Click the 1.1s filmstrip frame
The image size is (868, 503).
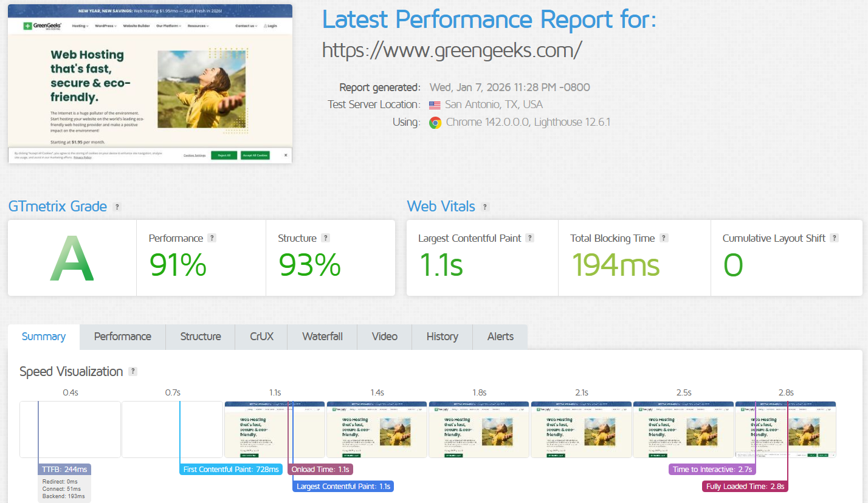click(x=275, y=429)
